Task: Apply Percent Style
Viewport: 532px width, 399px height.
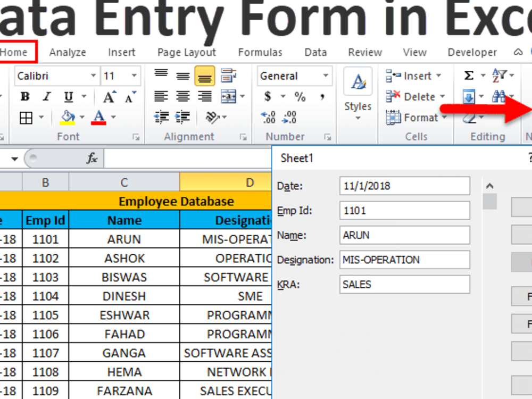Action: coord(300,97)
